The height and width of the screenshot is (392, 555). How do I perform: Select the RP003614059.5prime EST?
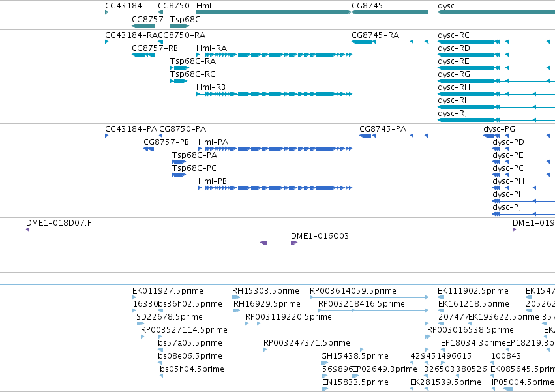pyautogui.click(x=369, y=297)
